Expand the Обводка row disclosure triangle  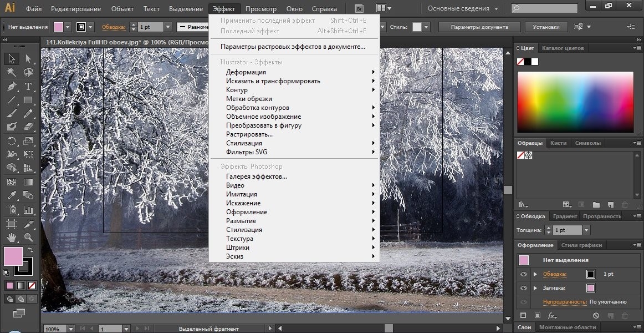click(535, 274)
